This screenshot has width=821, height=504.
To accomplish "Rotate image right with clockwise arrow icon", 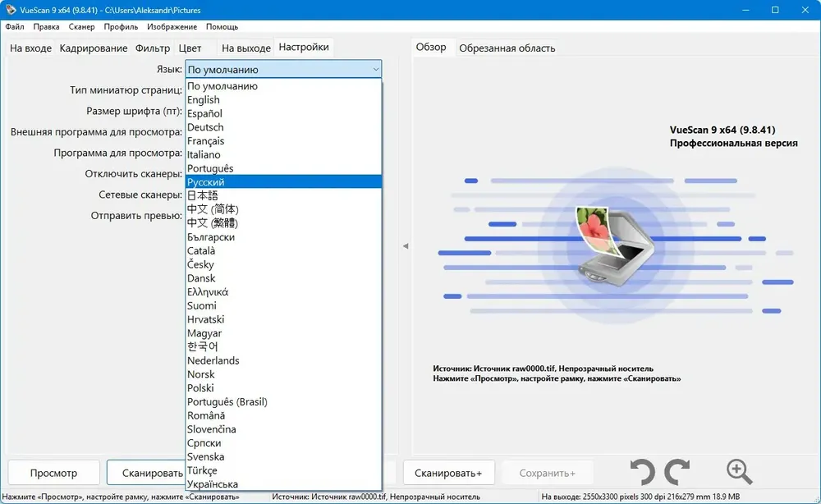I will (677, 472).
